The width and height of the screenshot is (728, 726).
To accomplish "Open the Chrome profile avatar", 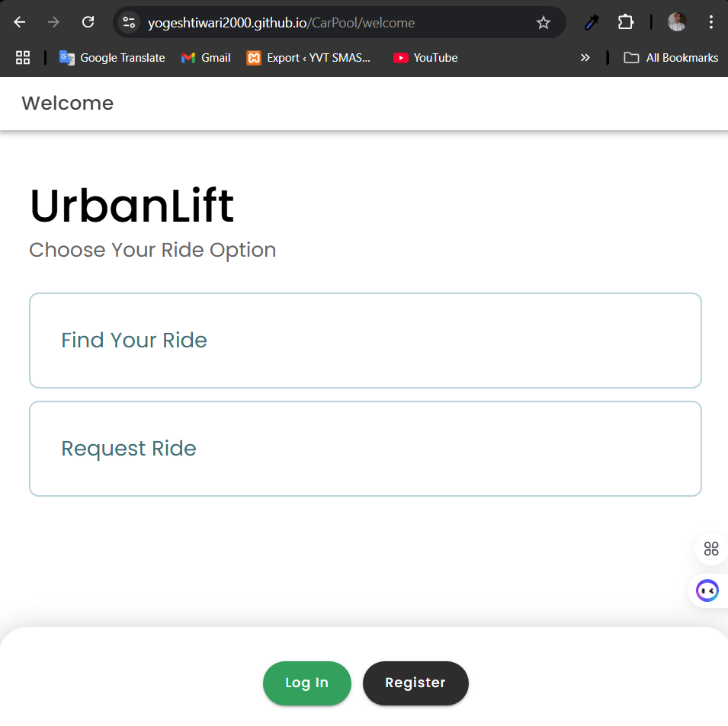I will click(676, 22).
